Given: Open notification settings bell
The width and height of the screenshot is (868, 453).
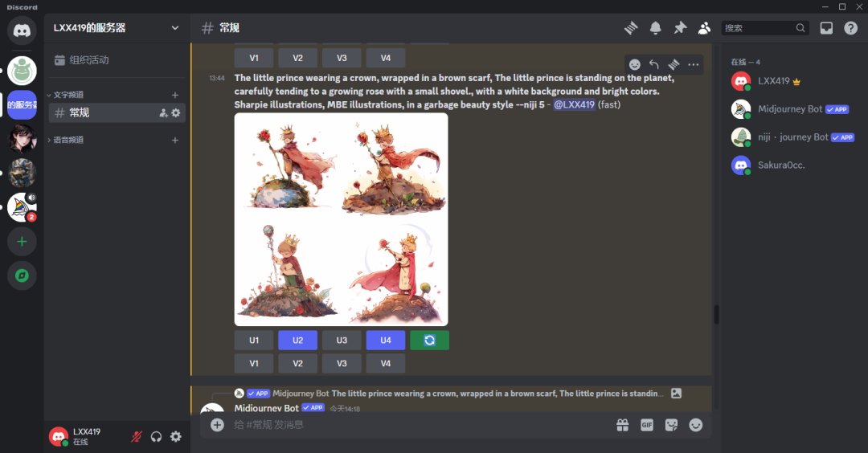Looking at the screenshot, I should pyautogui.click(x=656, y=28).
